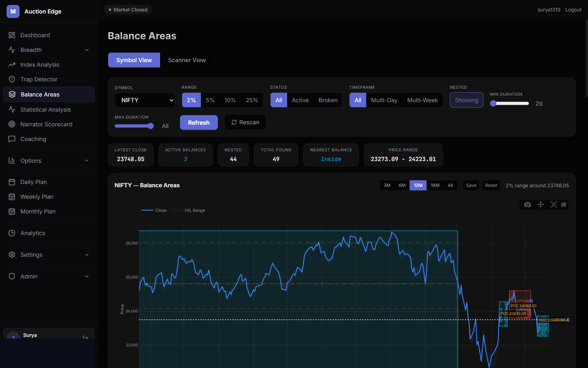
Task: Select the 5% range option
Action: [x=210, y=100]
